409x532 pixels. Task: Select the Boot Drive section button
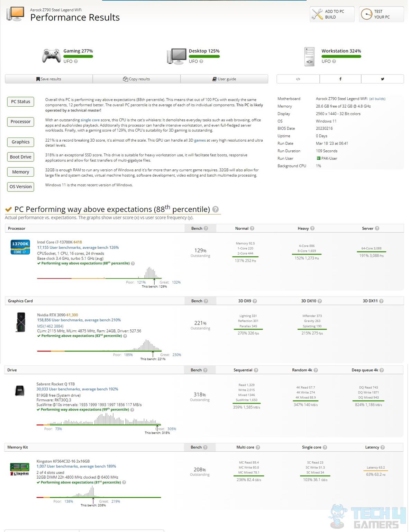pyautogui.click(x=20, y=157)
